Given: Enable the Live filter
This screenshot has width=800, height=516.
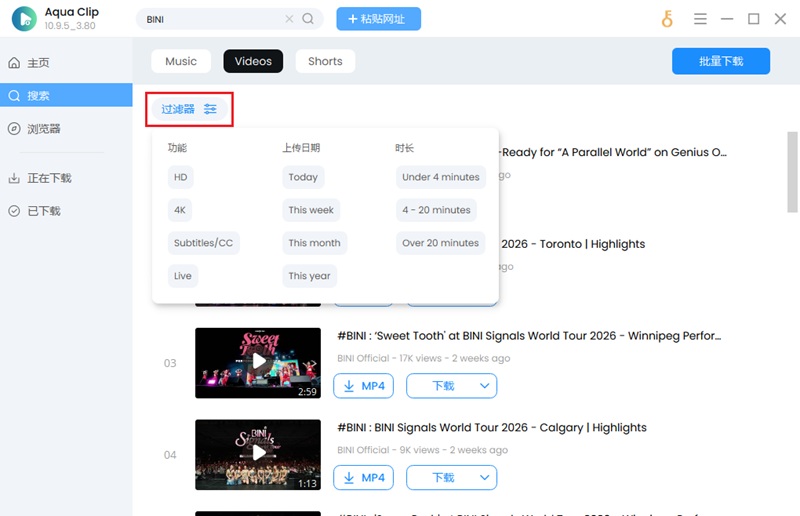Looking at the screenshot, I should (183, 276).
